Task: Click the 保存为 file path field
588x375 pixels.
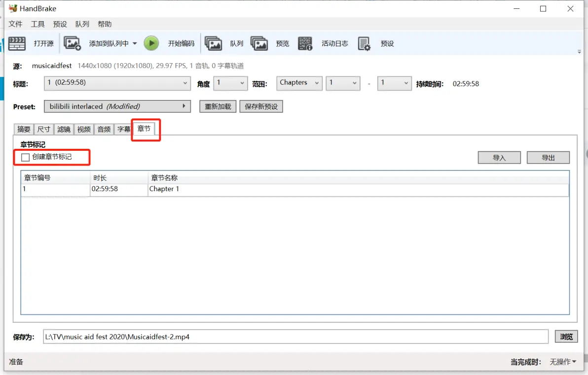Action: pos(295,337)
